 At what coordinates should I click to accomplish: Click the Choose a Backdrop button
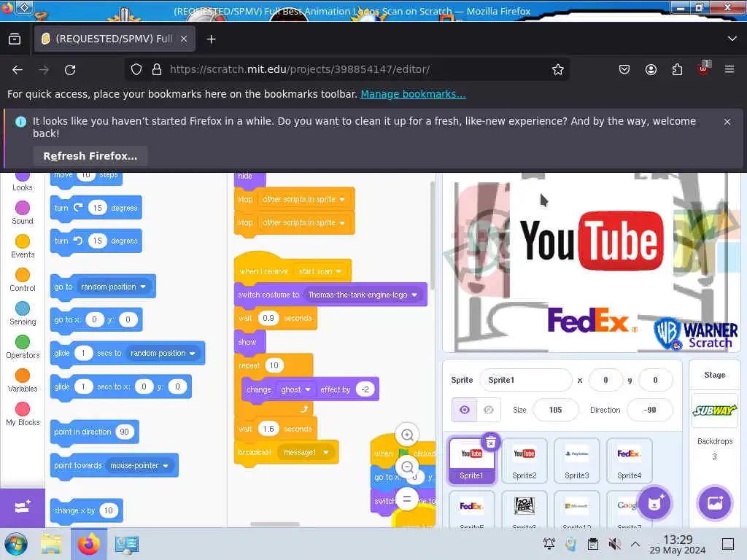pyautogui.click(x=715, y=503)
